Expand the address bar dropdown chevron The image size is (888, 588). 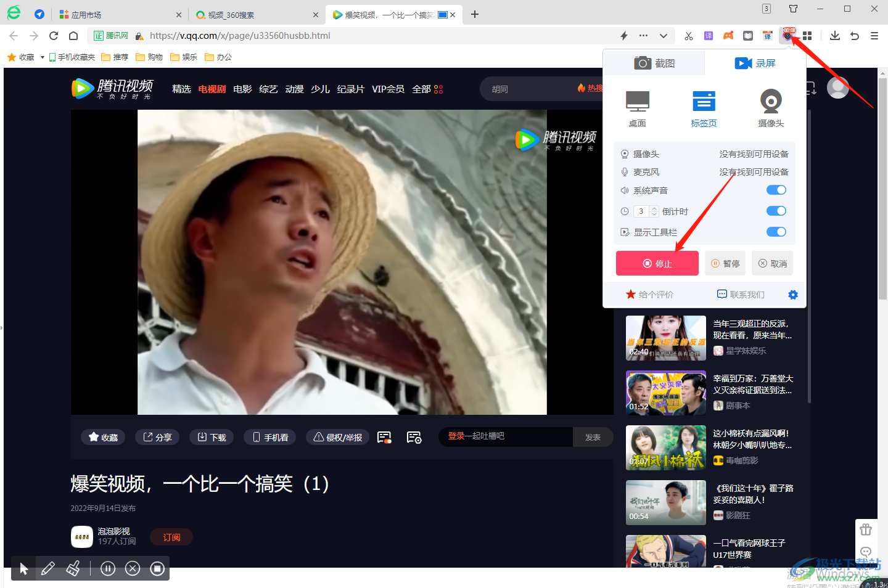click(x=664, y=36)
